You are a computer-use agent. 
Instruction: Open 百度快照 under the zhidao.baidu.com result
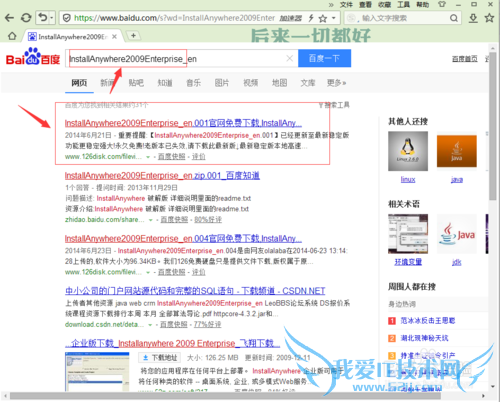coord(174,220)
